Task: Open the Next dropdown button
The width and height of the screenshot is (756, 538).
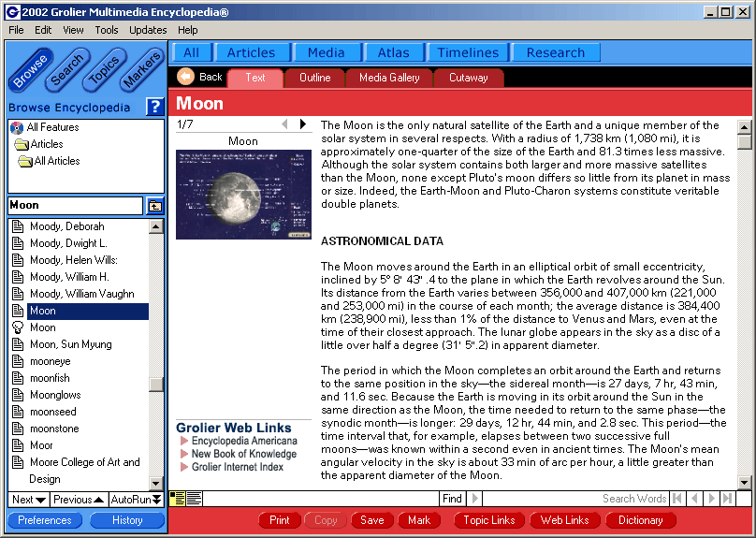Action: click(x=29, y=500)
